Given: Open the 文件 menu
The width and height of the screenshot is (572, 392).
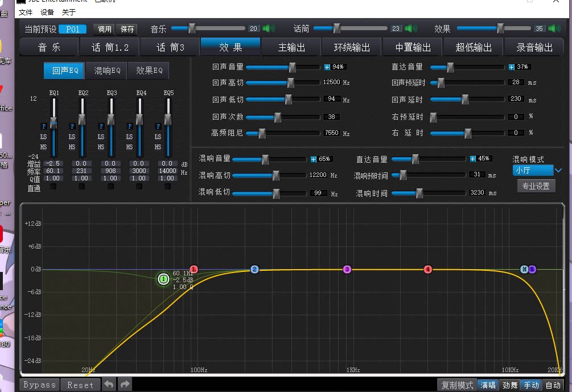Looking at the screenshot, I should point(25,12).
